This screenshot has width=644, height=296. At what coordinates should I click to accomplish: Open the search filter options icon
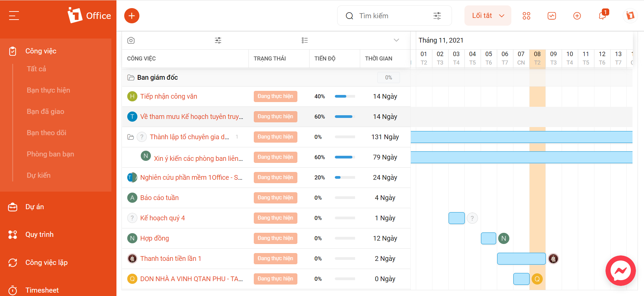tap(437, 16)
